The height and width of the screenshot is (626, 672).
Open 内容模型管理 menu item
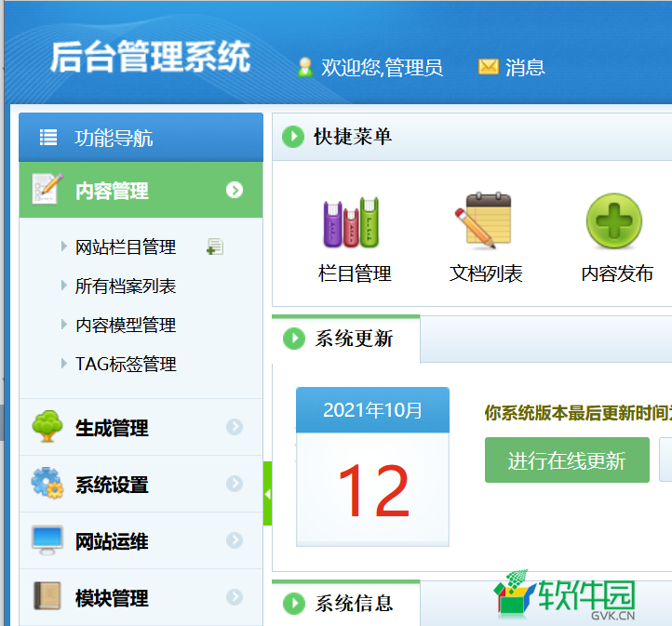tap(126, 325)
